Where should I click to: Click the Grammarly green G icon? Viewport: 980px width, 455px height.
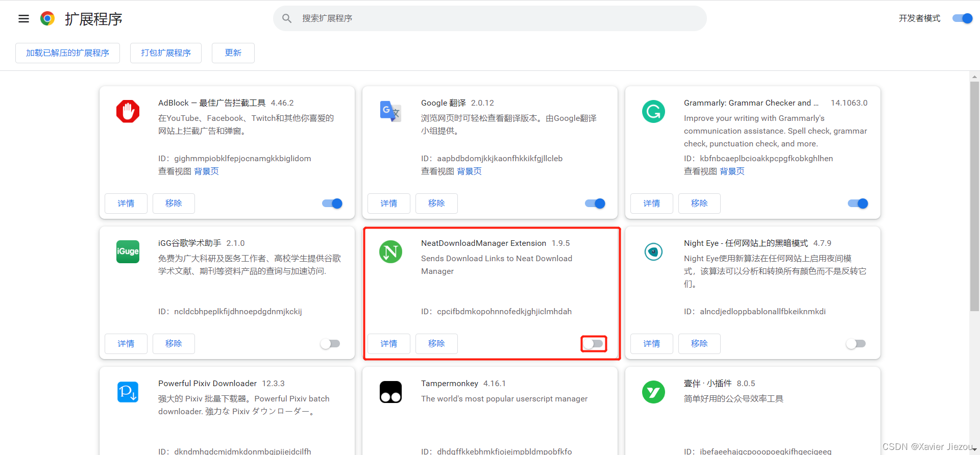pos(653,111)
